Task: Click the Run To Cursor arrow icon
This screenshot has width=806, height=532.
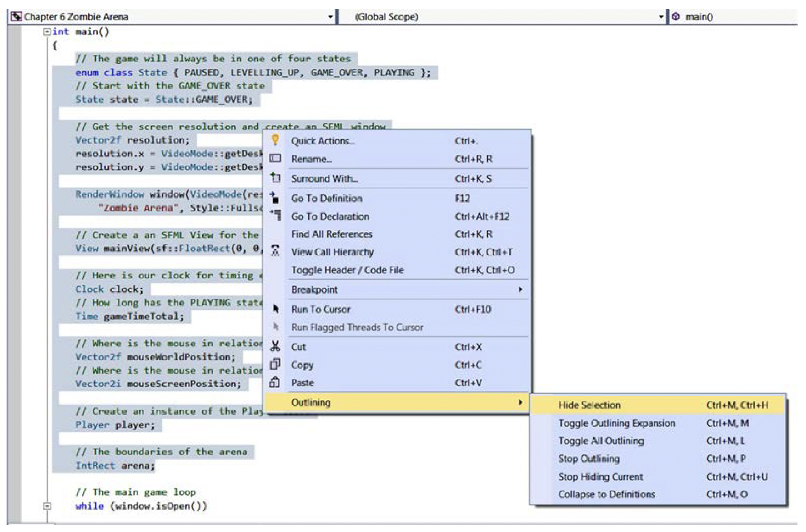Action: tap(275, 309)
